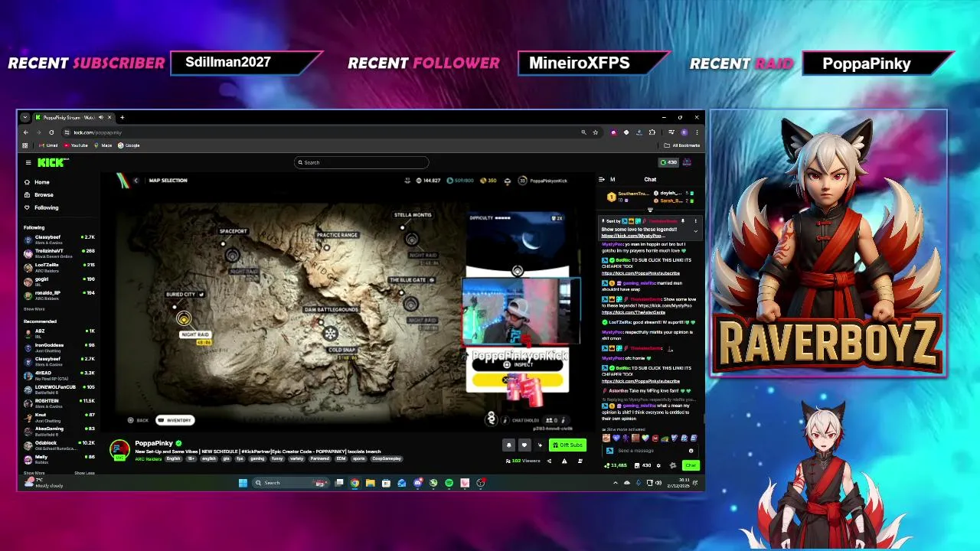Viewport: 980px width, 551px height.
Task: Open IronGoddess recommended channel
Action: pos(58,347)
